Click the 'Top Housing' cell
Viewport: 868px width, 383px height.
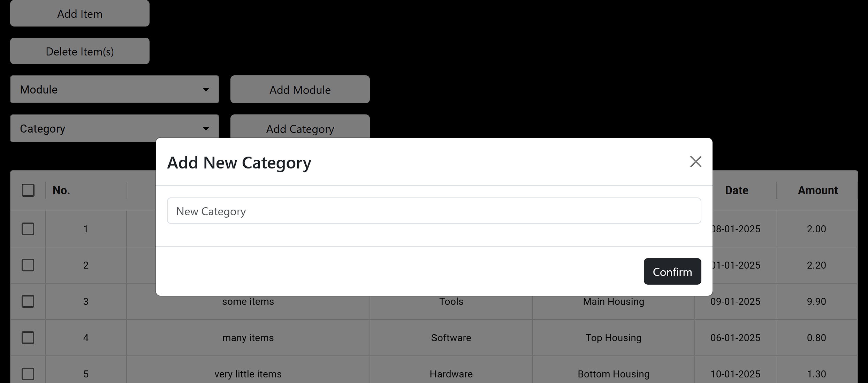(x=614, y=338)
